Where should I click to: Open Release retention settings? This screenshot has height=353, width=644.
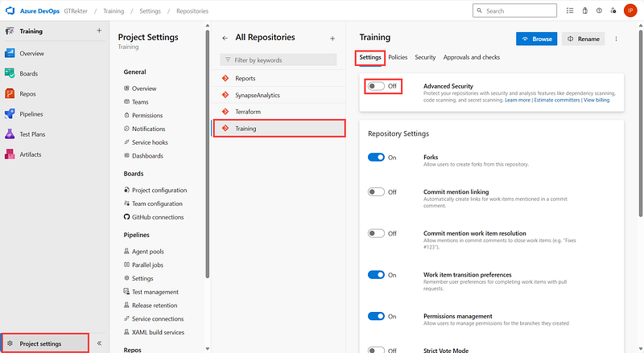pyautogui.click(x=151, y=306)
